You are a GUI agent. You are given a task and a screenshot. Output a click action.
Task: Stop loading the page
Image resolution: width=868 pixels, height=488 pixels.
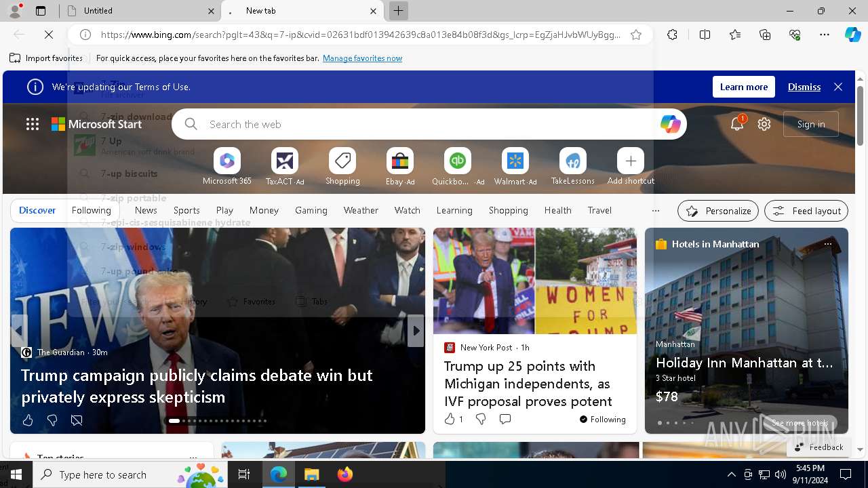point(49,35)
